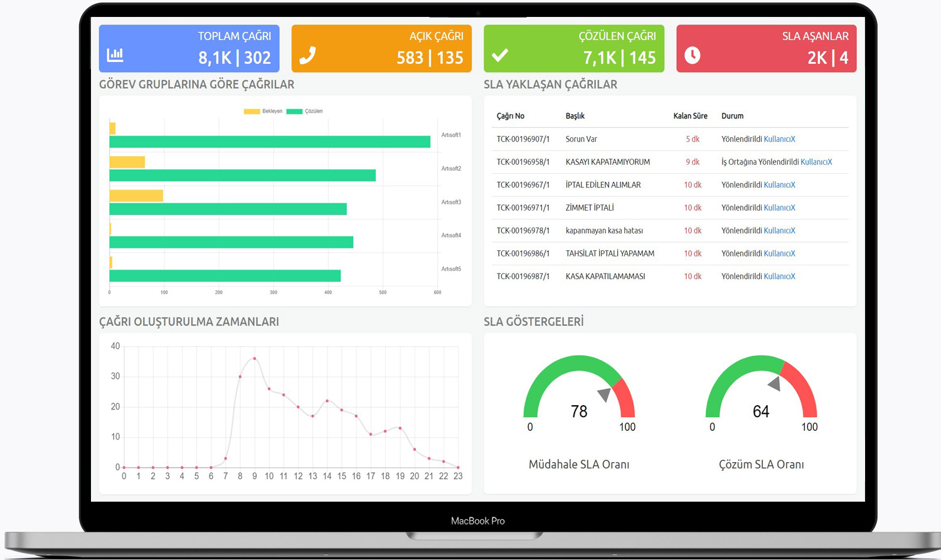Click the title 'KASA KAPATILAMAMASI'
The width and height of the screenshot is (941, 560).
pyautogui.click(x=605, y=277)
